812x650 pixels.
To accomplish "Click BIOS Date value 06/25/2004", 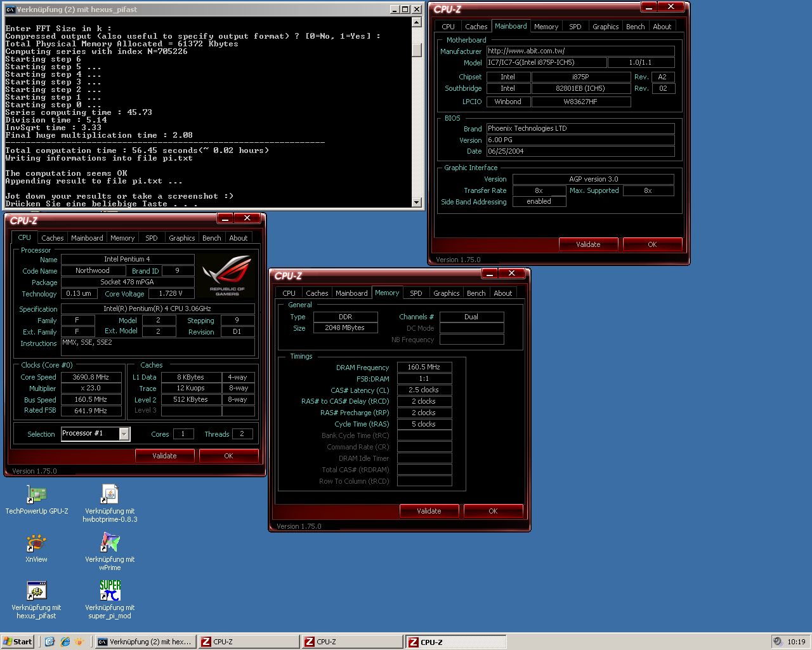I will (x=580, y=151).
